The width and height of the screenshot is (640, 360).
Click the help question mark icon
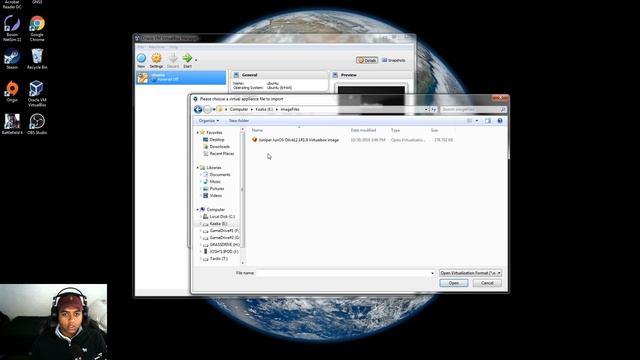[500, 121]
